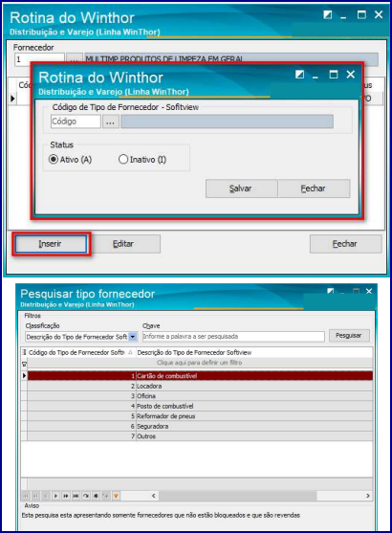Maximize the inner Rotina do Winthor dialog
The height and width of the screenshot is (533, 392).
click(334, 75)
